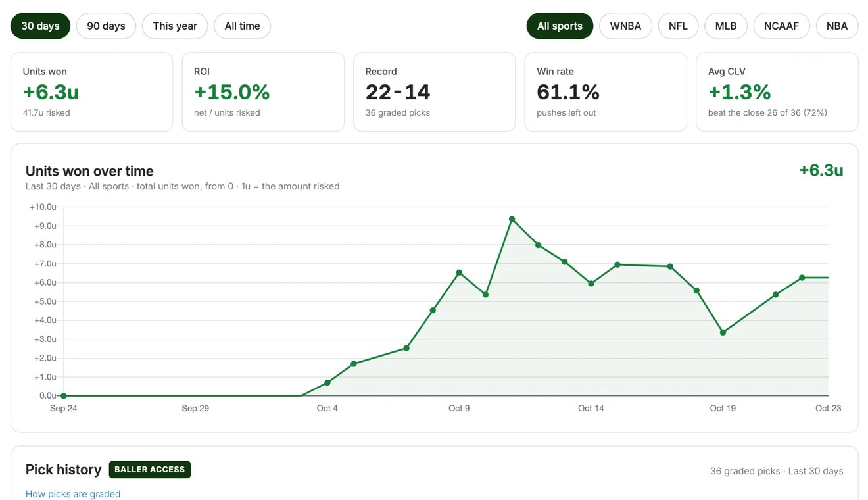This screenshot has height=500, width=868.
Task: Click the Avg CLV +1.3% value
Action: point(739,92)
